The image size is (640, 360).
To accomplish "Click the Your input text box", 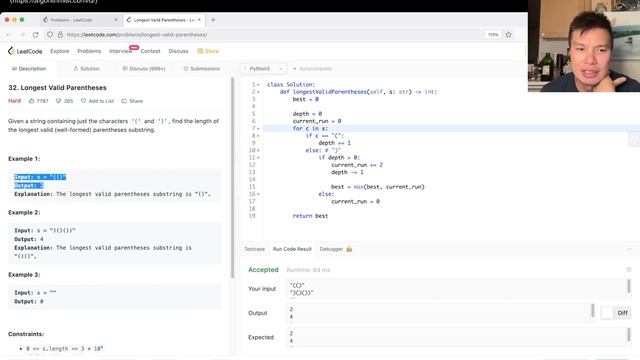I will click(458, 289).
